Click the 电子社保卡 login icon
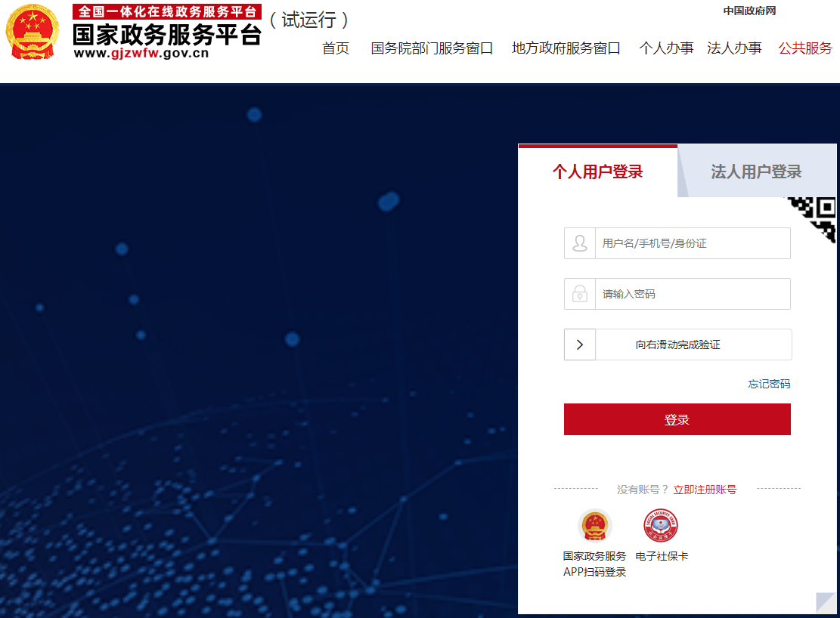Viewport: 840px width, 618px height. (661, 526)
